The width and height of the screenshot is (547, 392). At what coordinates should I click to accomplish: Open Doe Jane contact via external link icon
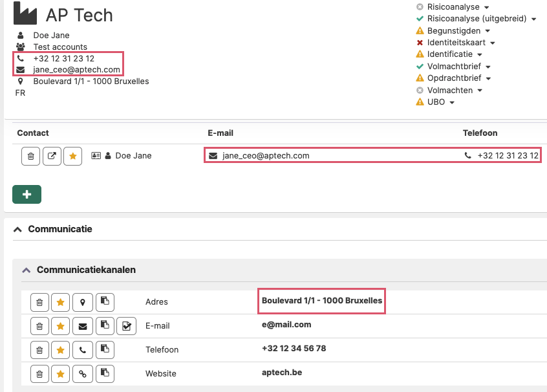52,156
